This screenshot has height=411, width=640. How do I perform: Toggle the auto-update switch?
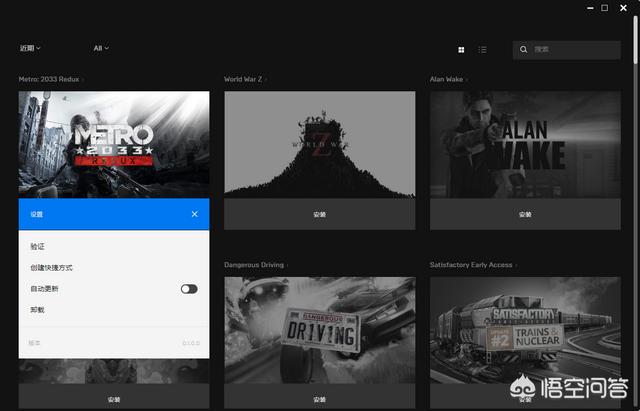[189, 289]
